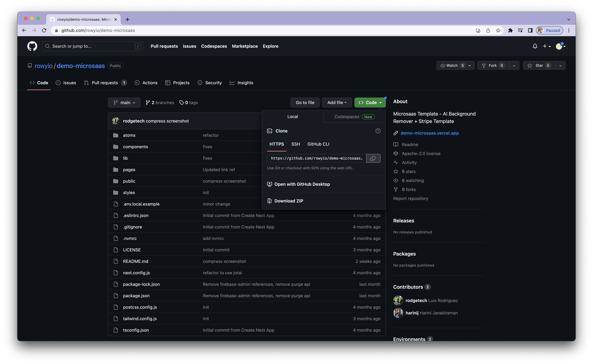Expand the Fork options caret
593x364 pixels.
(x=514, y=65)
